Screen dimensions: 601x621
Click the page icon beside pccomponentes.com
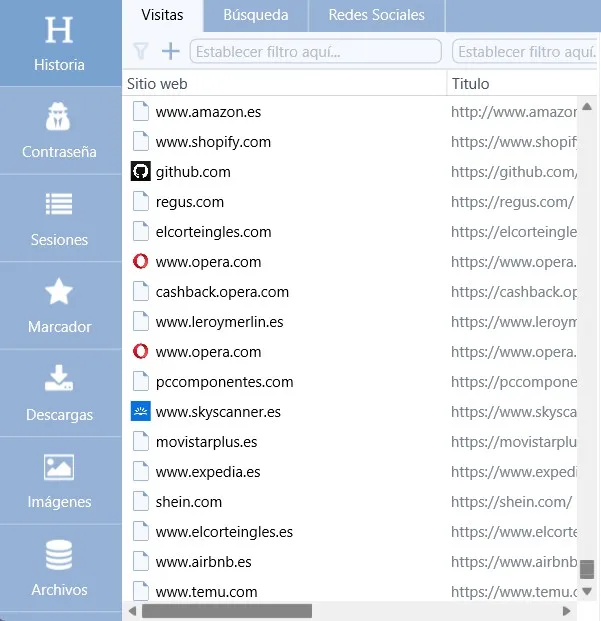pyautogui.click(x=141, y=381)
